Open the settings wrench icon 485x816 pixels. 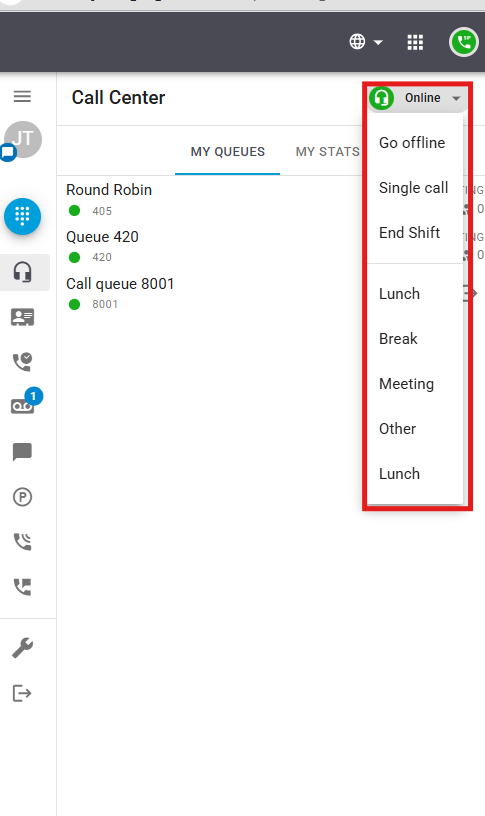[22, 648]
